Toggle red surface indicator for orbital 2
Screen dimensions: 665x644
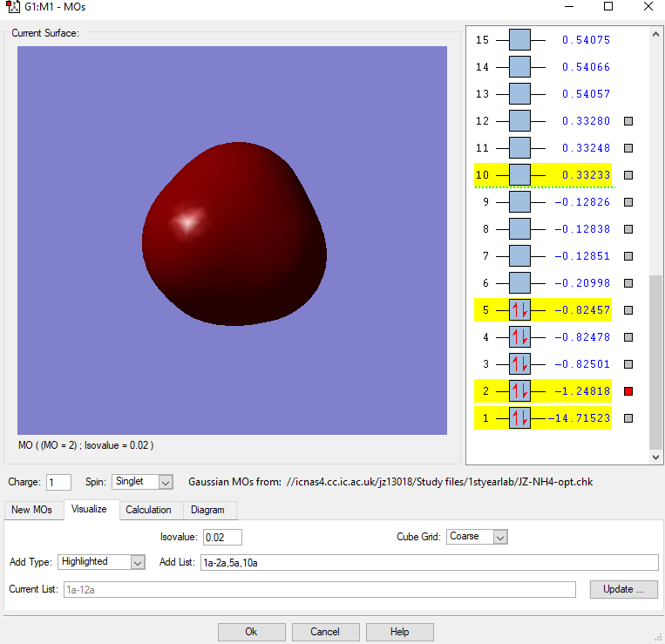pyautogui.click(x=628, y=391)
